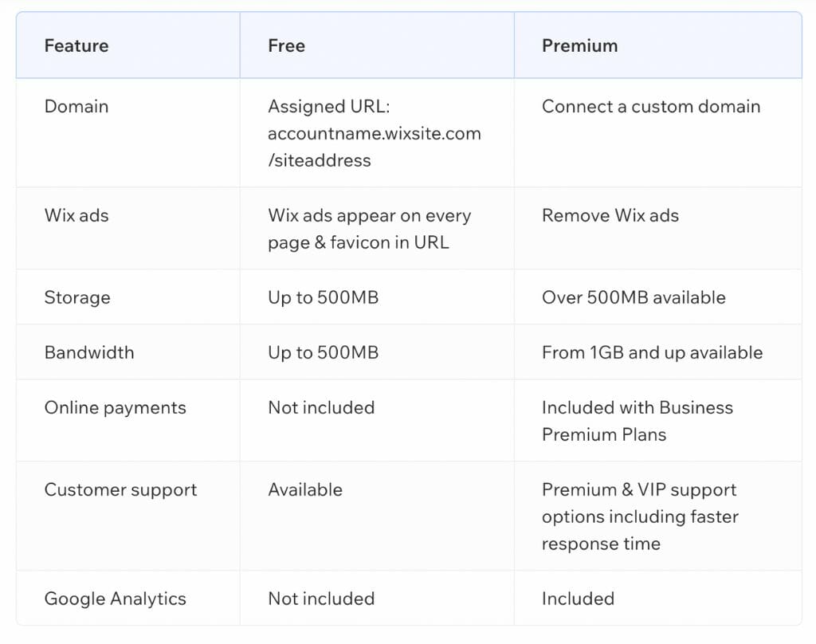Click the Bandwidth row label
816x644 pixels.
coord(89,352)
